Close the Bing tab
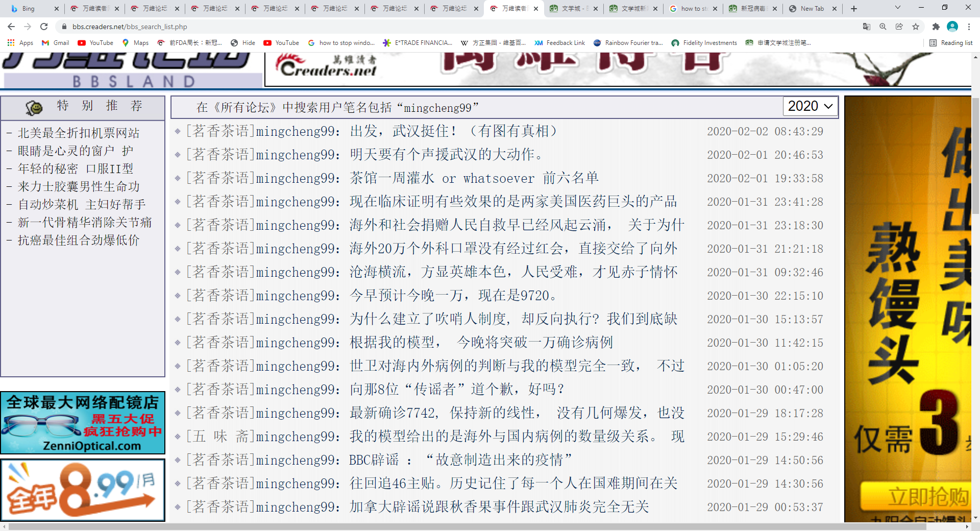This screenshot has height=531, width=980. (56, 9)
